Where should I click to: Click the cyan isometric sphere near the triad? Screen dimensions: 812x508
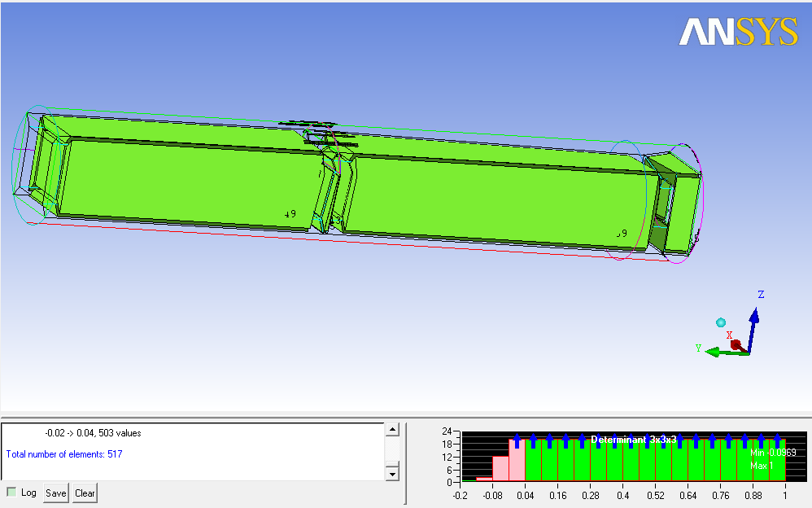pyautogui.click(x=720, y=322)
